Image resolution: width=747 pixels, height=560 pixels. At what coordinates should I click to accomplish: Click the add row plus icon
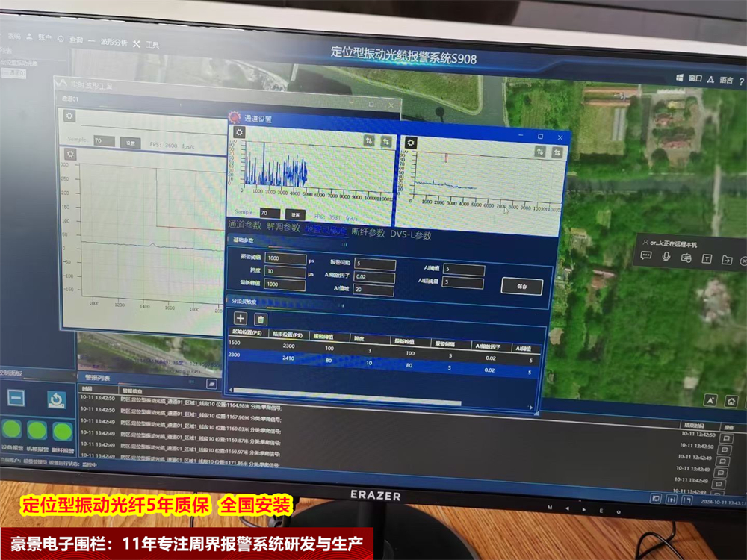pyautogui.click(x=241, y=318)
